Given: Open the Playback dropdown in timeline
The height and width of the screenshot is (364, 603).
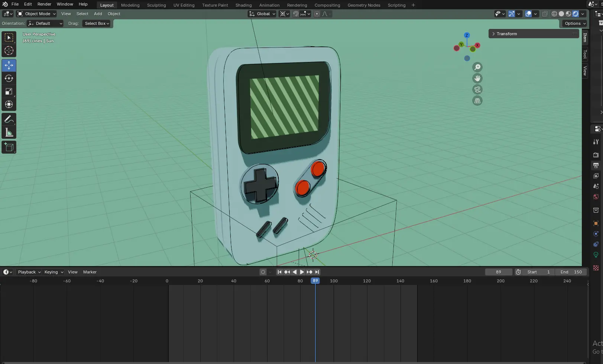Looking at the screenshot, I should coord(29,272).
